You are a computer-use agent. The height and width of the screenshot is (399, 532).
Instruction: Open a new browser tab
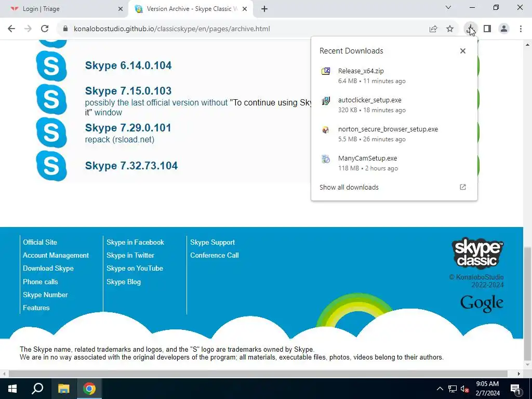click(x=264, y=9)
